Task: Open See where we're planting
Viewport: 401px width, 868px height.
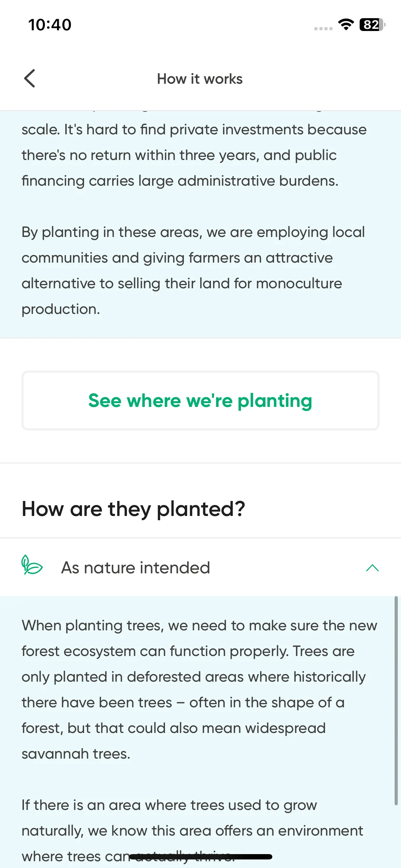Action: [x=200, y=401]
